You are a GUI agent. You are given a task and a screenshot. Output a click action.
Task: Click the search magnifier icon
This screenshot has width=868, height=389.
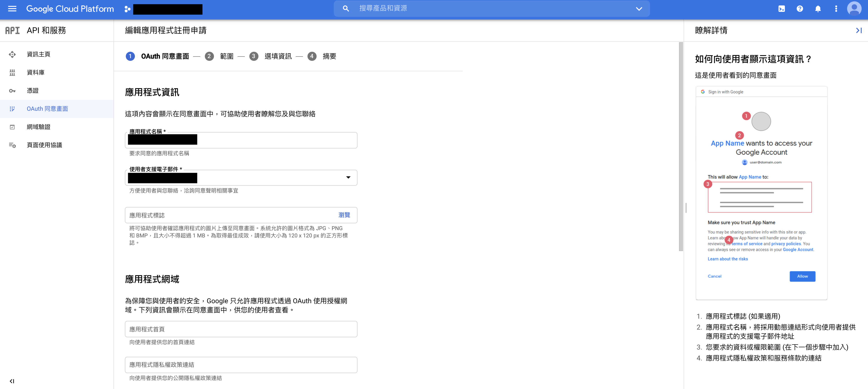pos(346,8)
